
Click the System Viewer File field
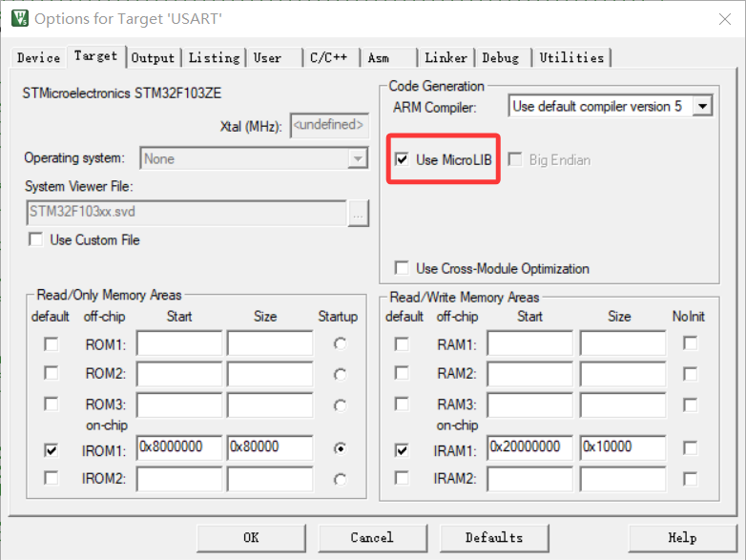pos(186,212)
